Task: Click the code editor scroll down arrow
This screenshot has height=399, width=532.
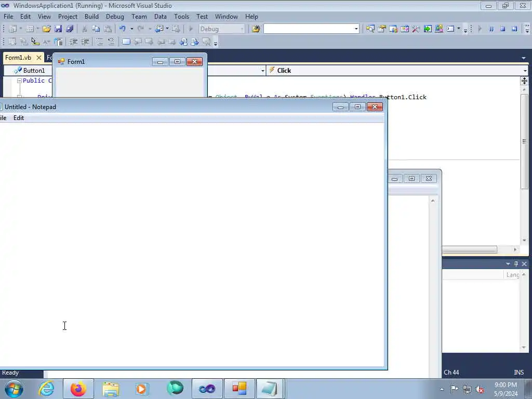Action: [525, 240]
